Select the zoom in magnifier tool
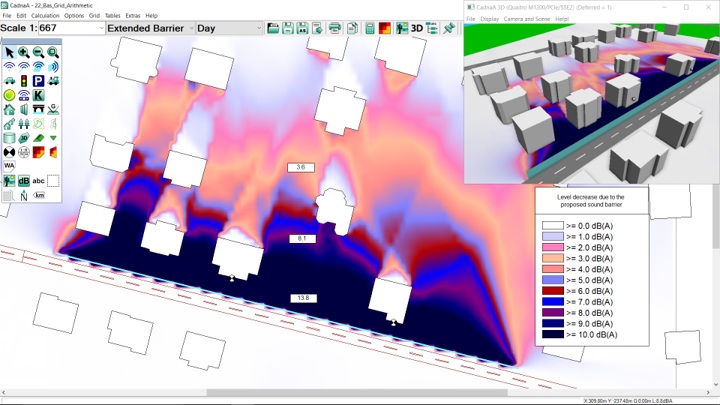Screen dimensions: 720x405 [x=24, y=52]
